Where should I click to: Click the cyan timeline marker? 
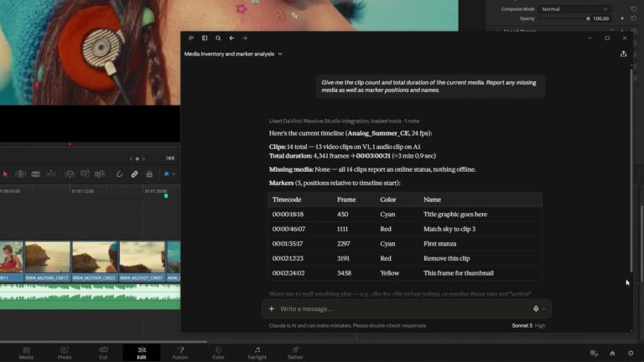coord(166,196)
